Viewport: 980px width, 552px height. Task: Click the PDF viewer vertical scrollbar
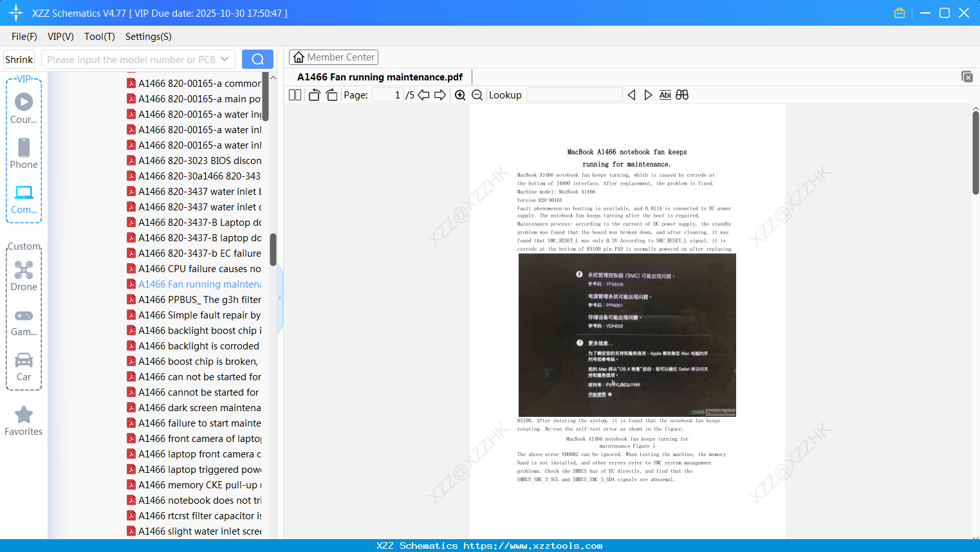coord(975,152)
